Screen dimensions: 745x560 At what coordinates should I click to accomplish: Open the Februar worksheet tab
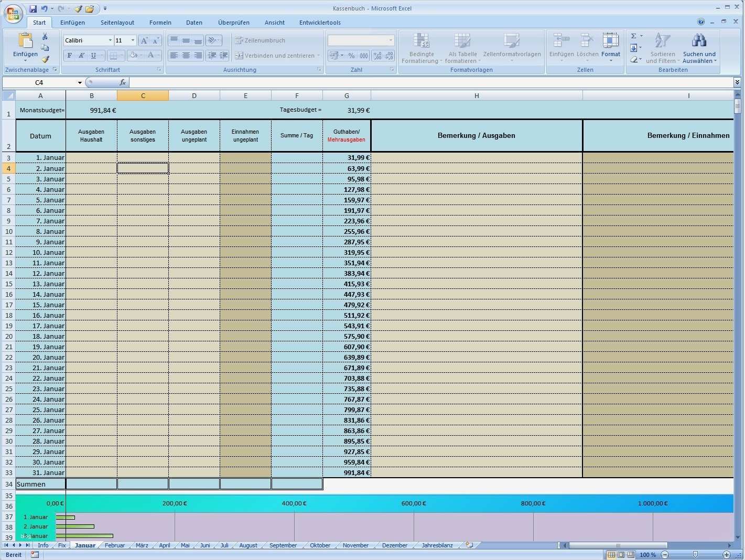[x=115, y=545]
